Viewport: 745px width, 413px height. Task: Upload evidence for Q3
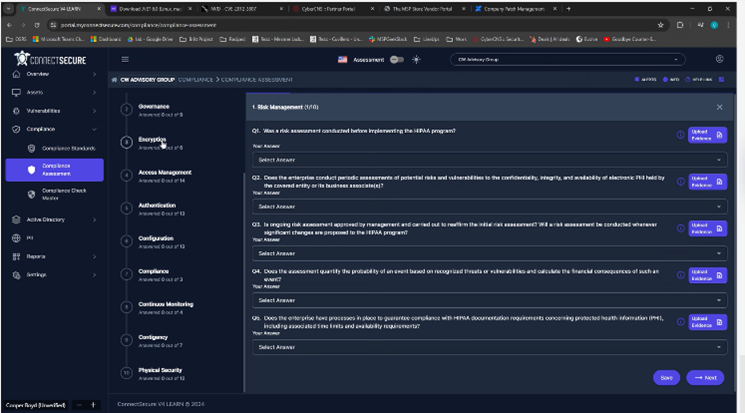point(707,228)
